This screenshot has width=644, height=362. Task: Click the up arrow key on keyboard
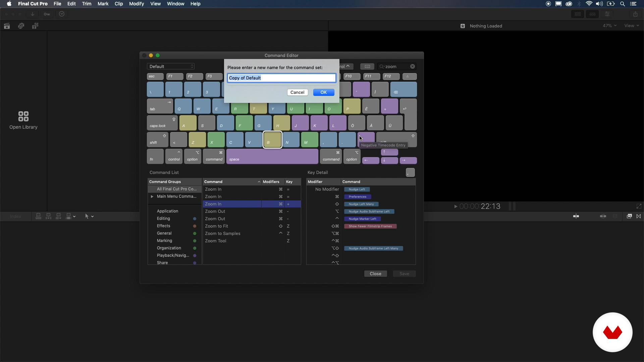pos(389,152)
